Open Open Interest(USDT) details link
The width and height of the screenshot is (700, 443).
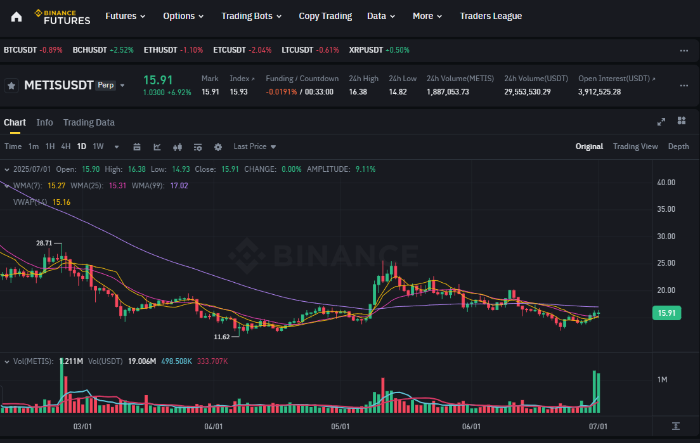click(x=617, y=78)
